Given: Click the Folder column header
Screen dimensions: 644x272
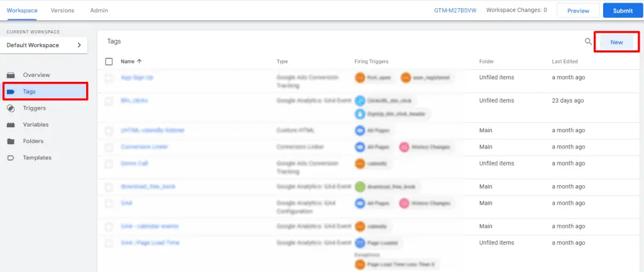Looking at the screenshot, I should [x=486, y=62].
